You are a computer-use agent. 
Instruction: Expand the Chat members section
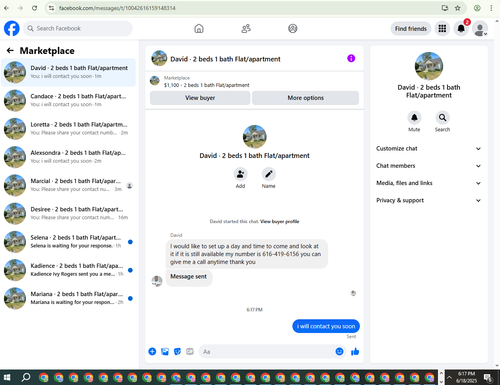(x=429, y=166)
